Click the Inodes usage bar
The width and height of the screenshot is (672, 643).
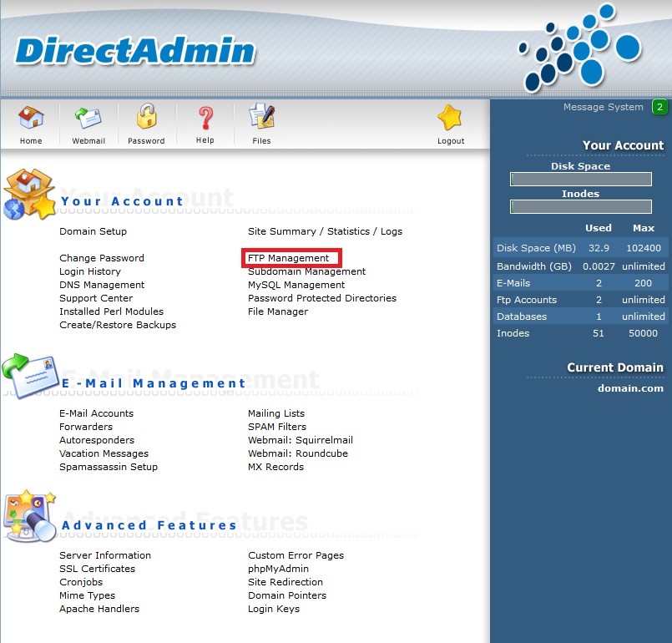point(581,206)
